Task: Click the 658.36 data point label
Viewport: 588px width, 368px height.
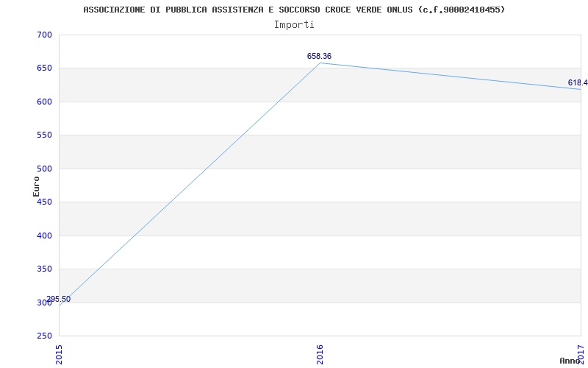Action: (x=319, y=57)
